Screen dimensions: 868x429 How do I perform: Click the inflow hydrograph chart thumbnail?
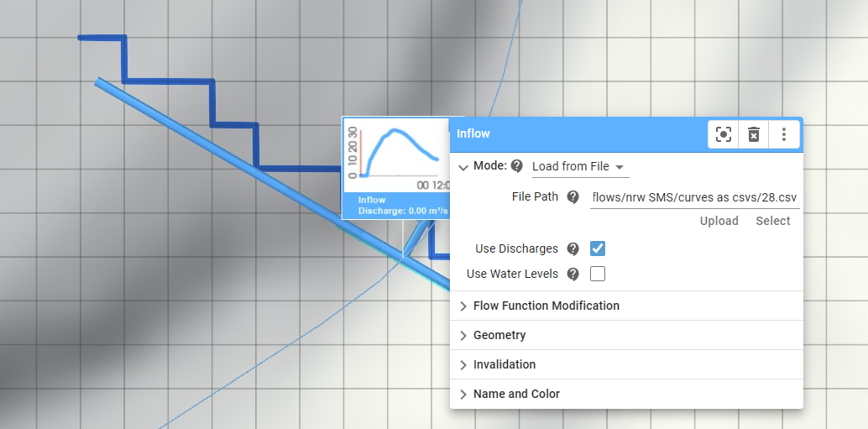[x=396, y=155]
